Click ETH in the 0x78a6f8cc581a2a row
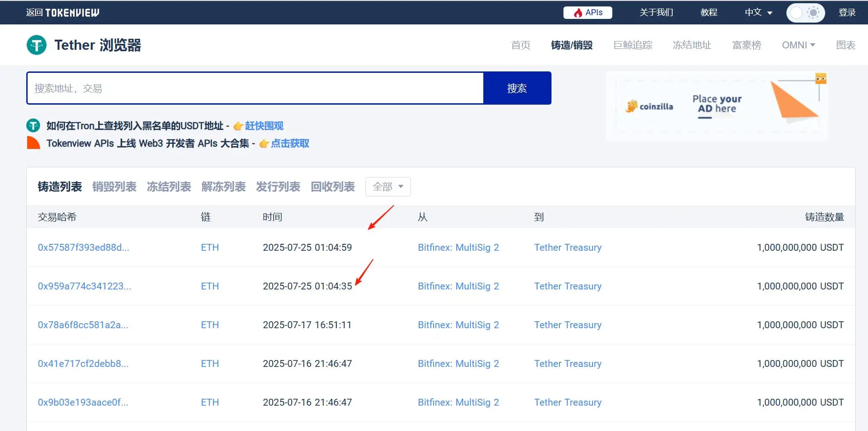The height and width of the screenshot is (431, 868). [210, 325]
